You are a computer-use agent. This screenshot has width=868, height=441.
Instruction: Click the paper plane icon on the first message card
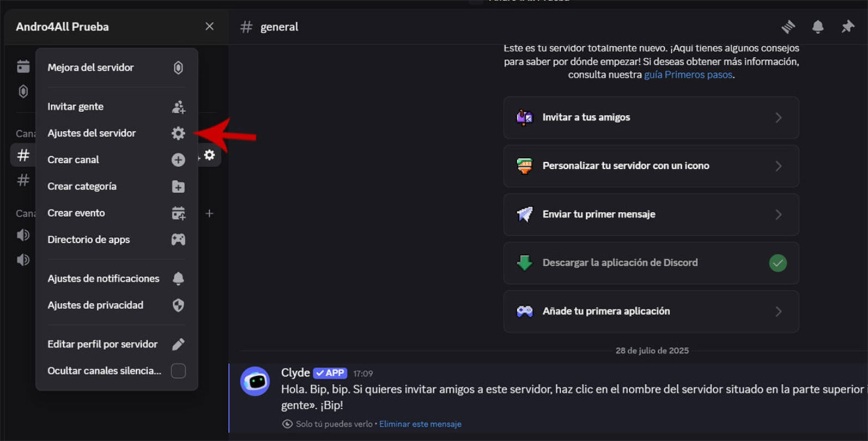coord(524,214)
